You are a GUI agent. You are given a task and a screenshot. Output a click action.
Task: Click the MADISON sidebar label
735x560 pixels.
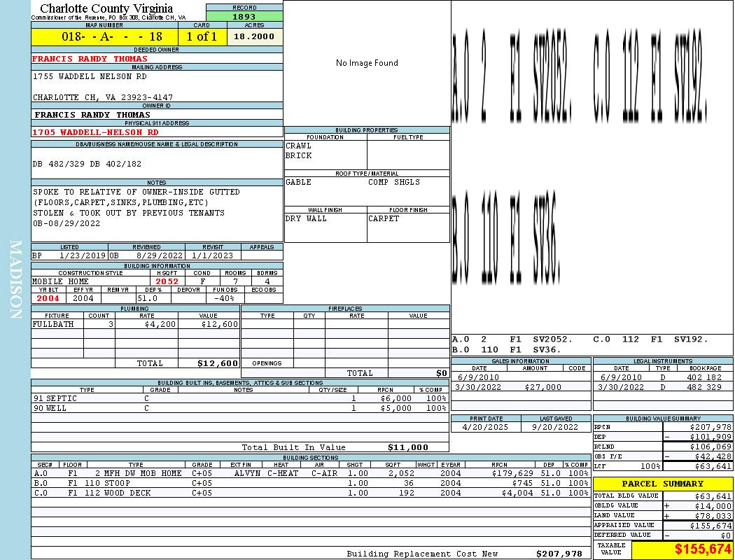(16, 280)
